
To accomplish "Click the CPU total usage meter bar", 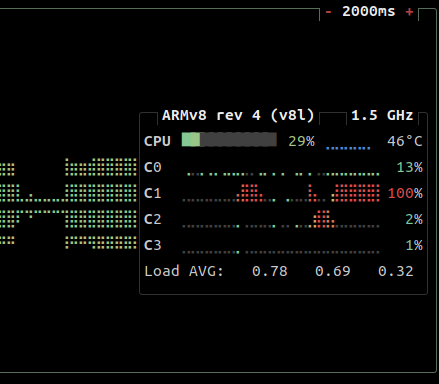I will coord(229,140).
